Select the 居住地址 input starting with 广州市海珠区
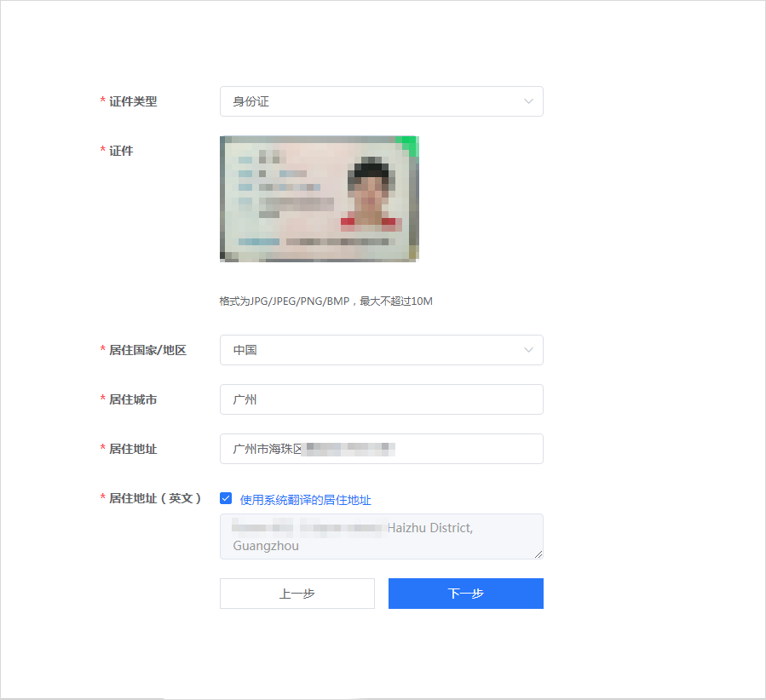This screenshot has height=700, width=766. pos(381,449)
